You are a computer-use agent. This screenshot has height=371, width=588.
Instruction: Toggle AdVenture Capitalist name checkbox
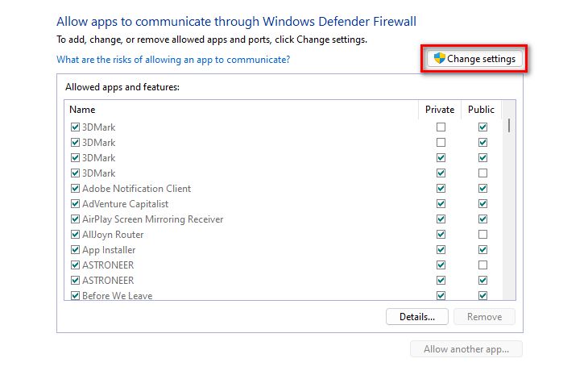click(75, 204)
